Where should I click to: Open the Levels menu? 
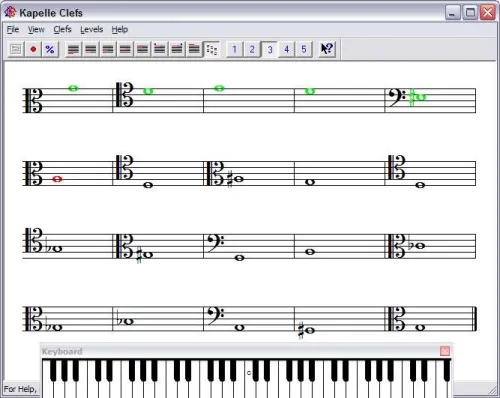[92, 30]
